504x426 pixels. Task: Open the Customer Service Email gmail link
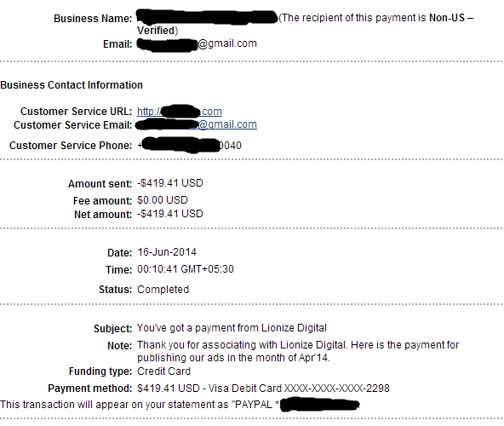[197, 124]
